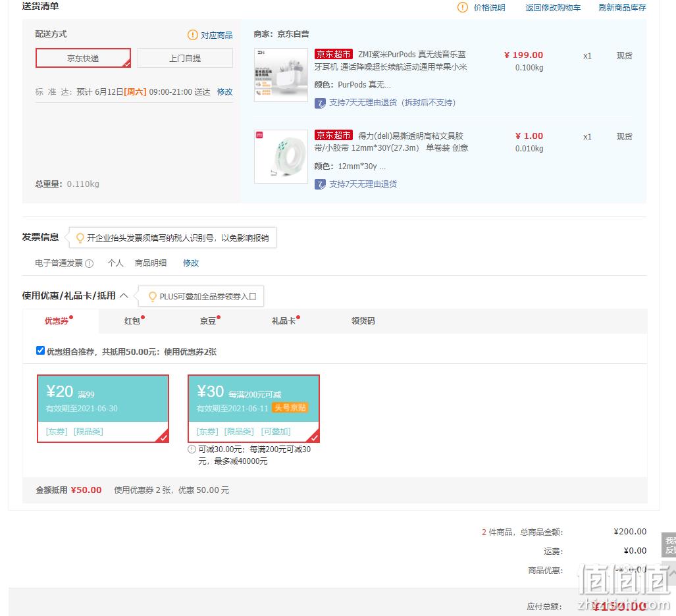Viewport: 676px width, 616px height.
Task: Collapse the 使用优惠/礼品卡/抵用 section
Action: 124,295
